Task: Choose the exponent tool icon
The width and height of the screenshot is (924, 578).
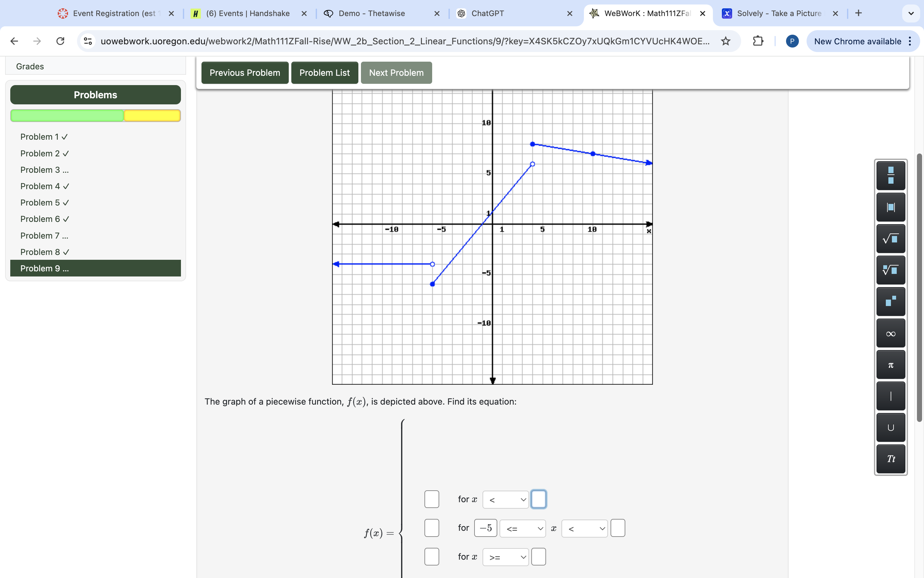Action: (890, 302)
